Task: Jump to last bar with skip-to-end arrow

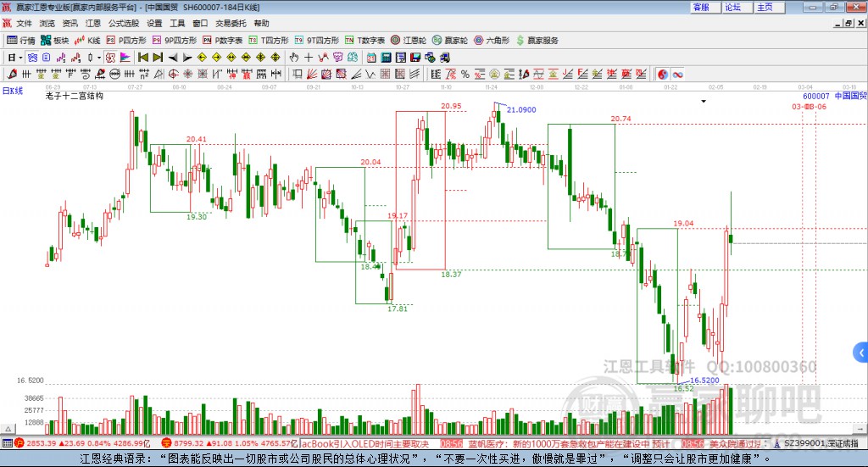Action: click(158, 58)
